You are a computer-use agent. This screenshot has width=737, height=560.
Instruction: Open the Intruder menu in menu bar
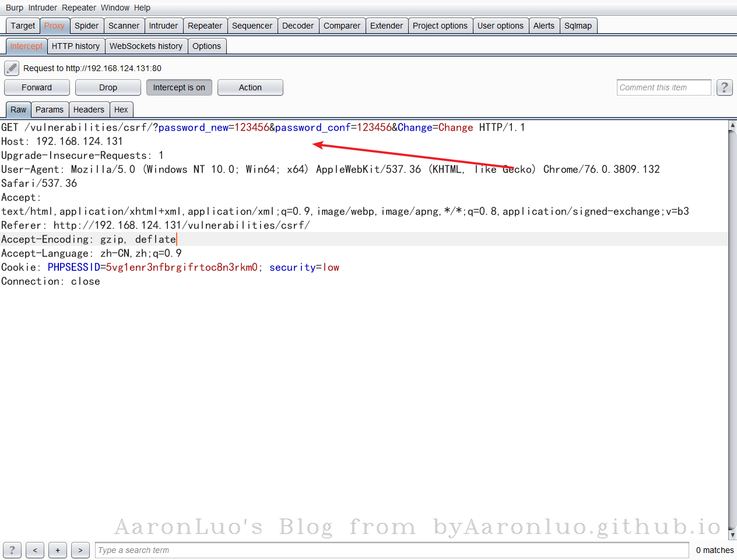point(43,8)
